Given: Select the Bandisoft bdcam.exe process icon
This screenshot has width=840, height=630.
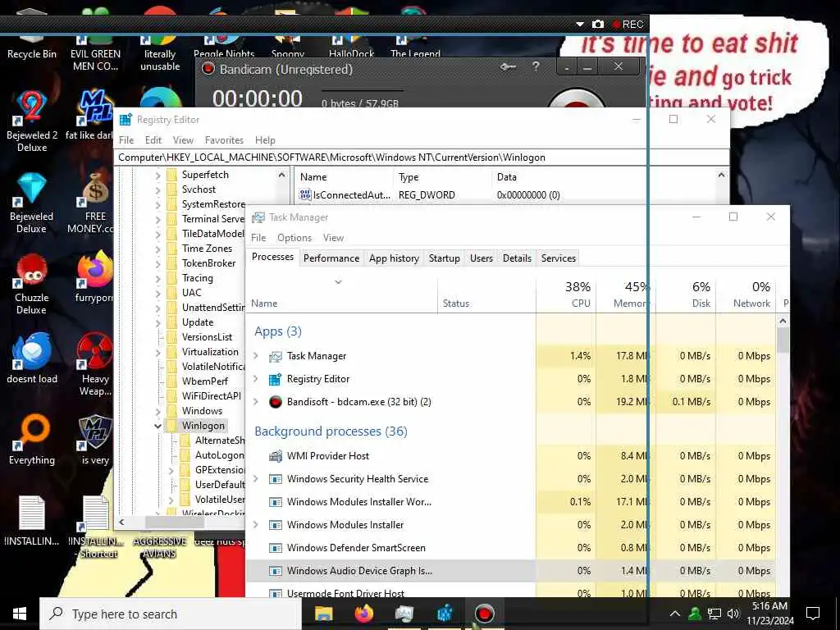Looking at the screenshot, I should pyautogui.click(x=276, y=402).
